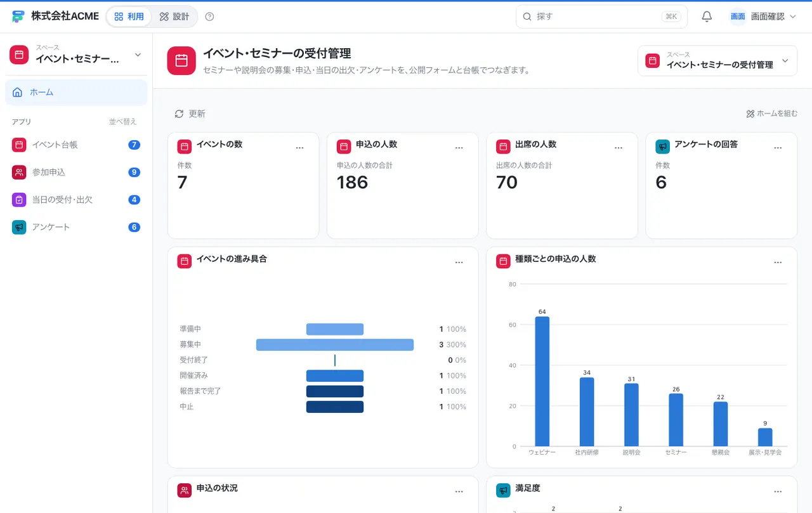The height and width of the screenshot is (513, 812).
Task: Open the more options of the 満足度 card
Action: click(778, 491)
